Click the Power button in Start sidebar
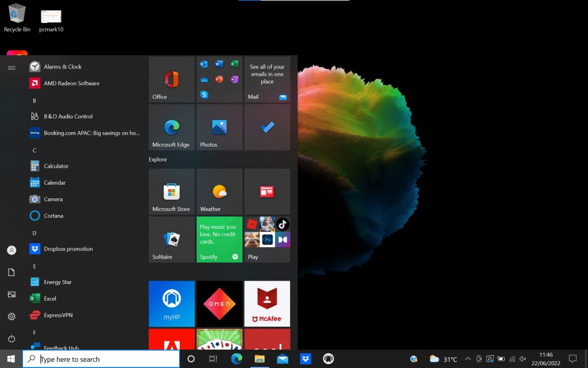This screenshot has height=368, width=588. pos(11,339)
